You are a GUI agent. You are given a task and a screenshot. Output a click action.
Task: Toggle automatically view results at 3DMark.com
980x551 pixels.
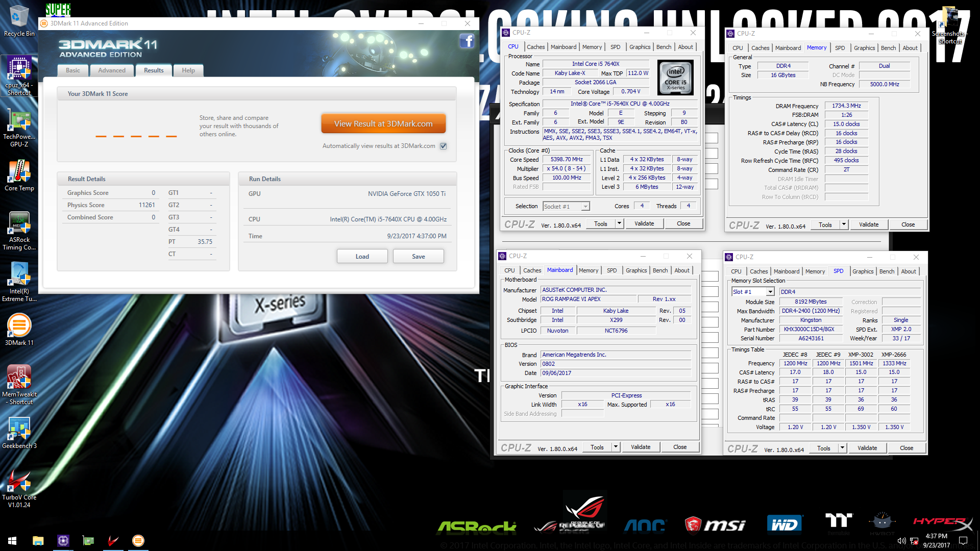[444, 146]
